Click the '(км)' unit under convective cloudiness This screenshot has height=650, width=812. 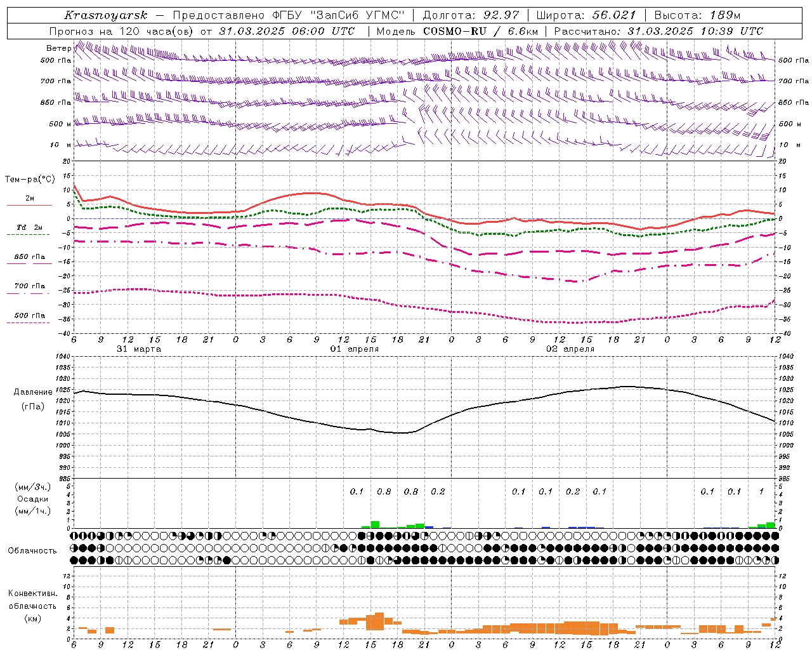(32, 618)
